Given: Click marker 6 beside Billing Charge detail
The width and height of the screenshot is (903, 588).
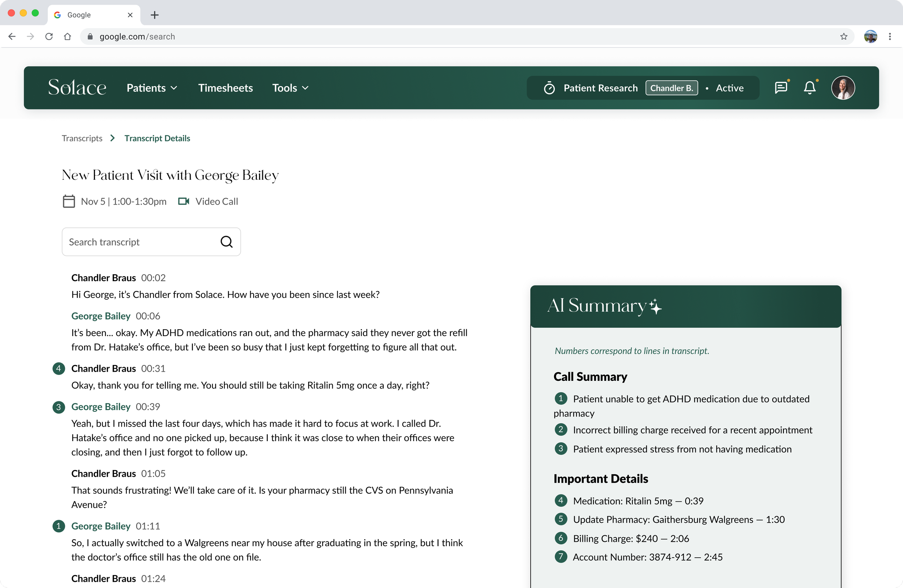Looking at the screenshot, I should (560, 538).
